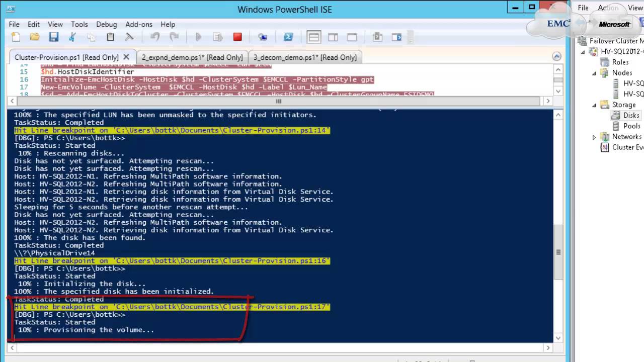Click the New Remote PowerShell Tab icon
The height and width of the screenshot is (362, 644).
(x=262, y=37)
